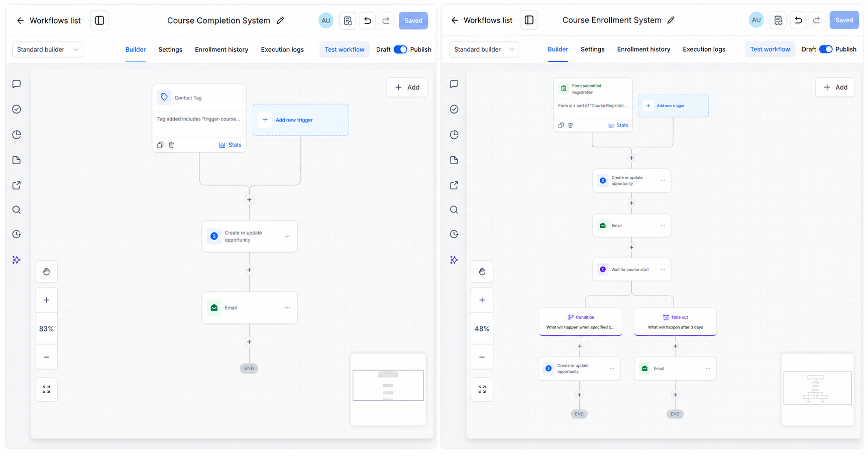Screen dimensions: 868x457
Task: Open comments icon in Course Completion sidebar
Action: coord(17,84)
